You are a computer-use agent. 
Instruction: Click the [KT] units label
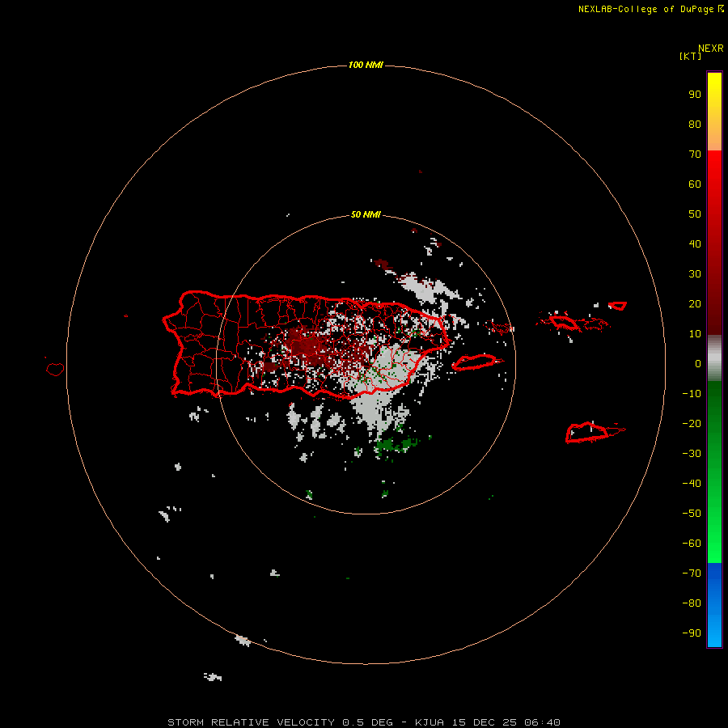coord(690,56)
